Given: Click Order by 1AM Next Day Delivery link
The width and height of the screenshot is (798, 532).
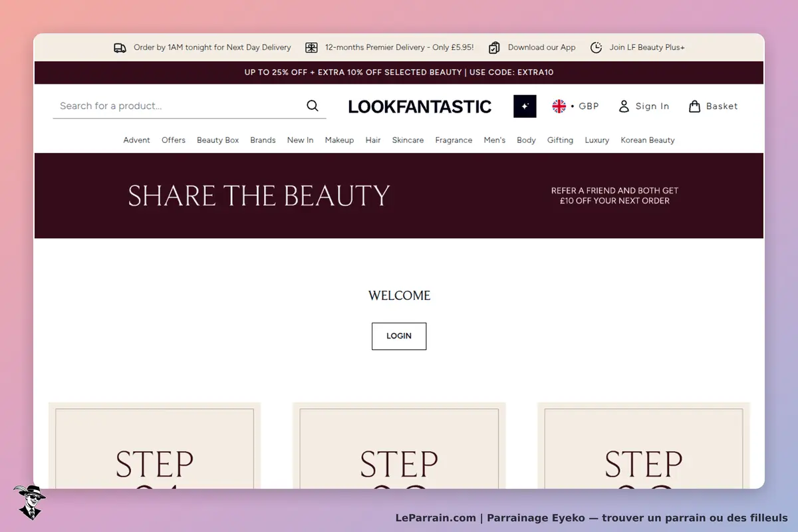Looking at the screenshot, I should (212, 48).
